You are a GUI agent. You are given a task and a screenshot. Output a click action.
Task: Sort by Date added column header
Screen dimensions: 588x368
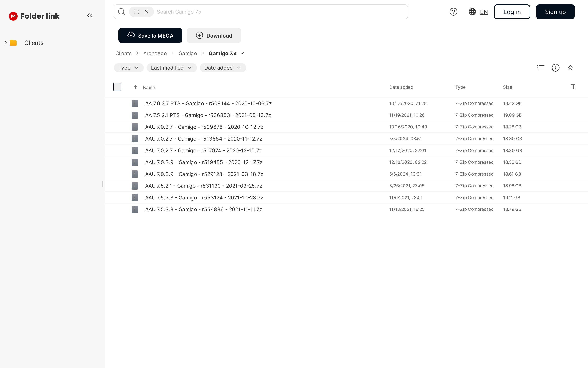coord(401,87)
